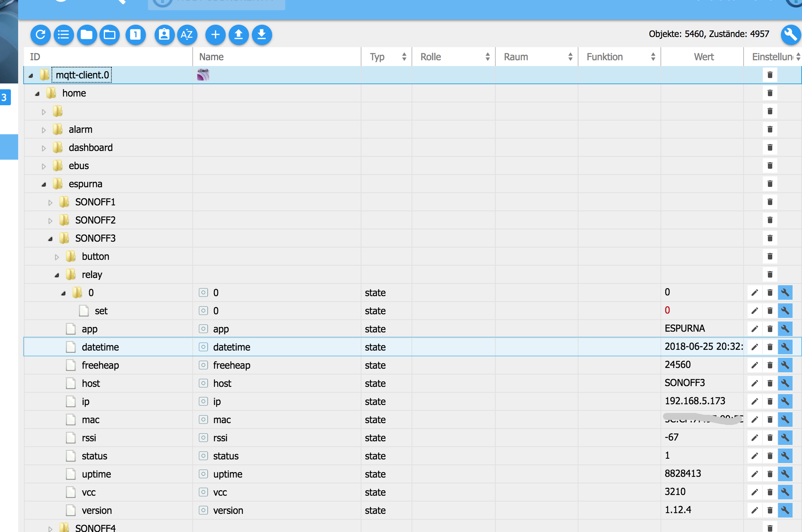Click the download objects button
The width and height of the screenshot is (802, 532).
pyautogui.click(x=262, y=35)
